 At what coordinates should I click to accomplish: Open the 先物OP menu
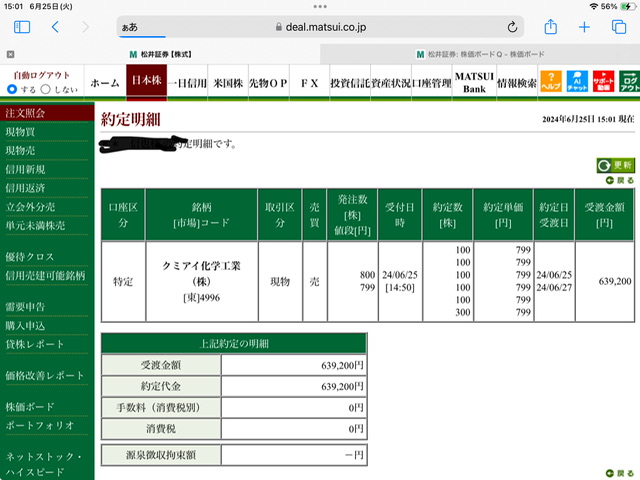coord(269,83)
